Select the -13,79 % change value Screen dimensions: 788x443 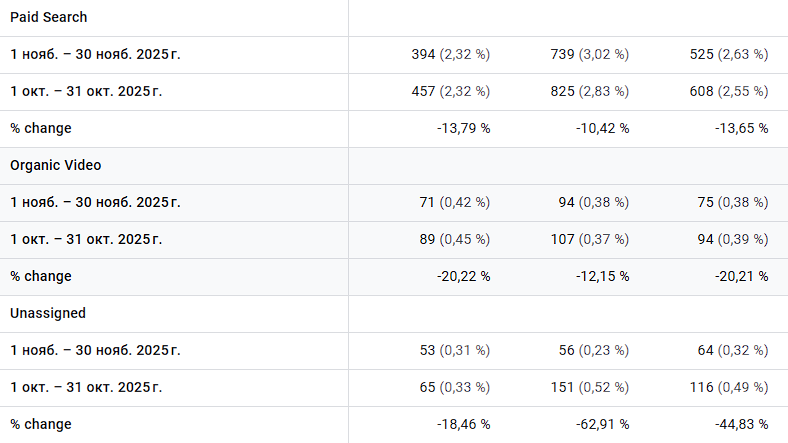pos(461,128)
